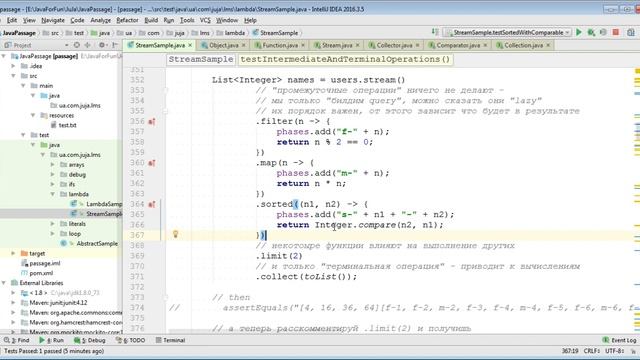Open the Refactor menu
640x360 pixels.
coord(127,20)
